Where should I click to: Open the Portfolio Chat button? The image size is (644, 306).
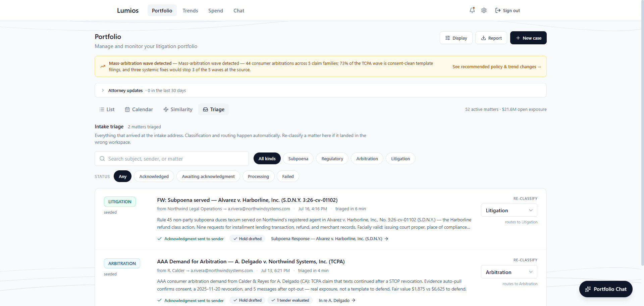tap(606, 289)
